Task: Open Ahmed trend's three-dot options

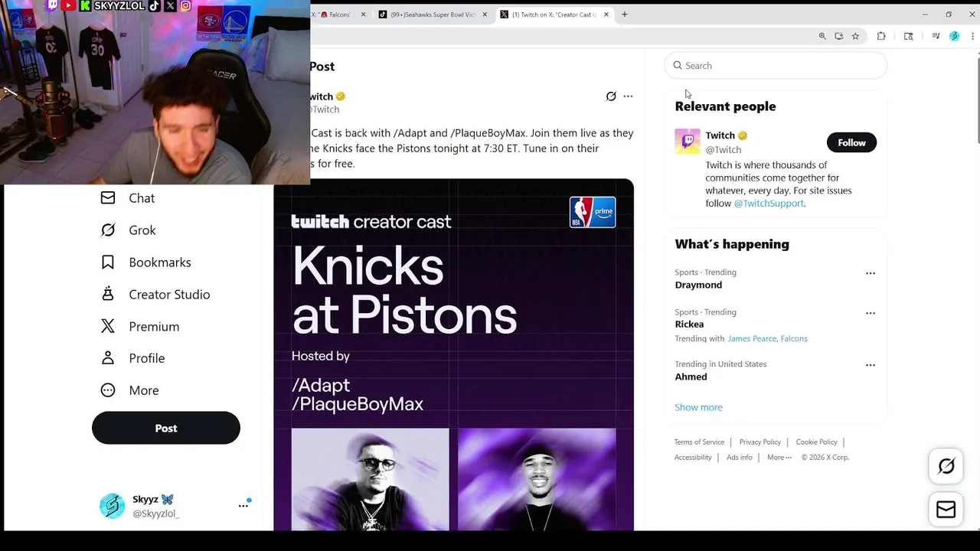Action: 871,365
